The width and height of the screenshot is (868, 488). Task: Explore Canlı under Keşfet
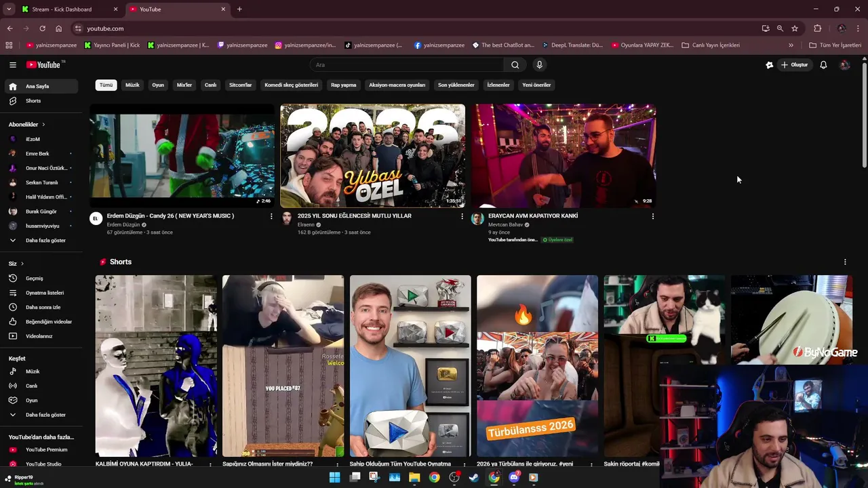[40, 386]
